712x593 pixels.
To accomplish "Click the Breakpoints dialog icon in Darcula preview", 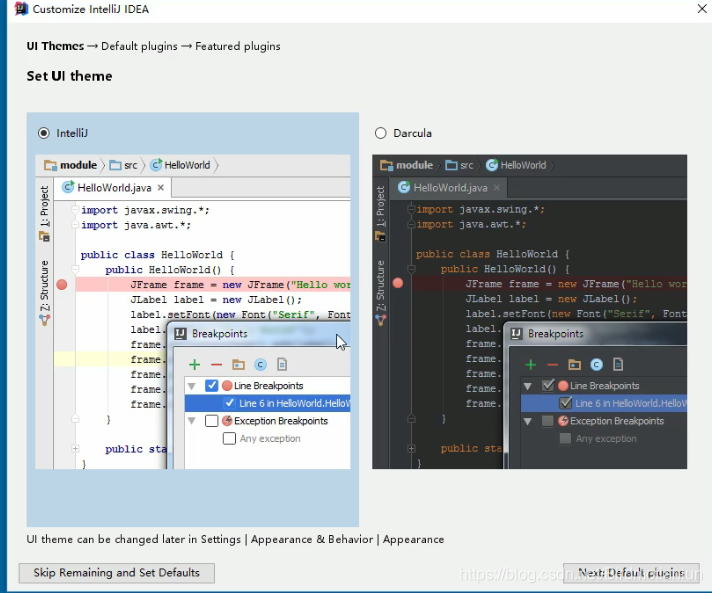I will pyautogui.click(x=516, y=334).
